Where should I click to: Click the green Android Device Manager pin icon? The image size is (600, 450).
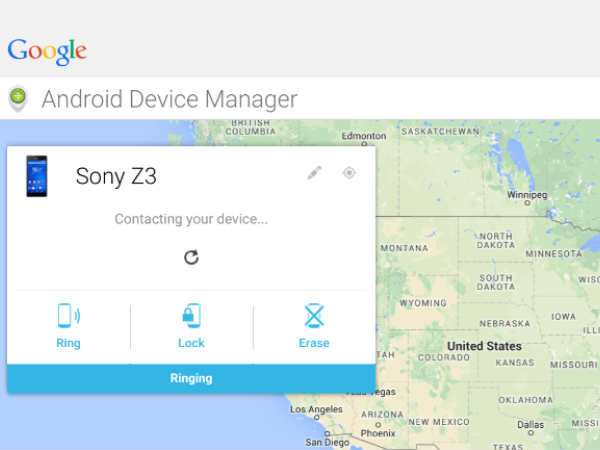pyautogui.click(x=17, y=99)
